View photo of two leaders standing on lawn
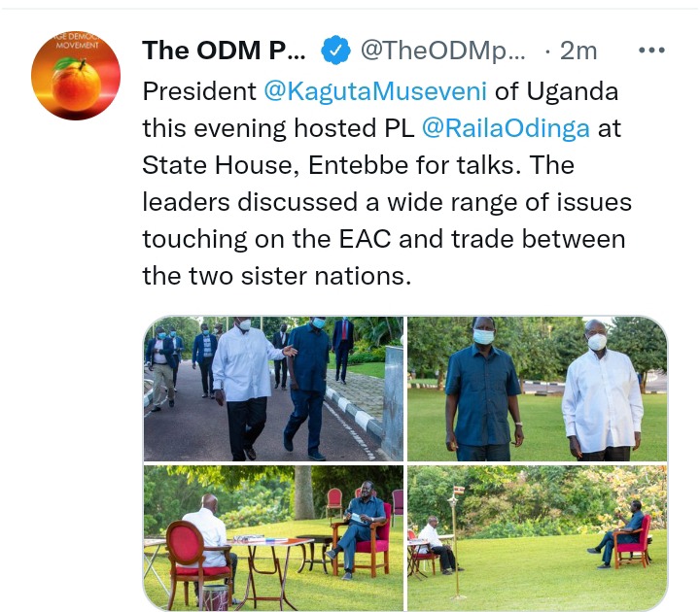The width and height of the screenshot is (700, 612). 538,389
